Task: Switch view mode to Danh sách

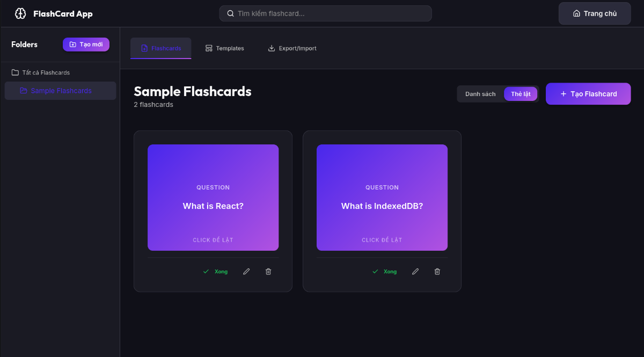Action: pyautogui.click(x=479, y=93)
